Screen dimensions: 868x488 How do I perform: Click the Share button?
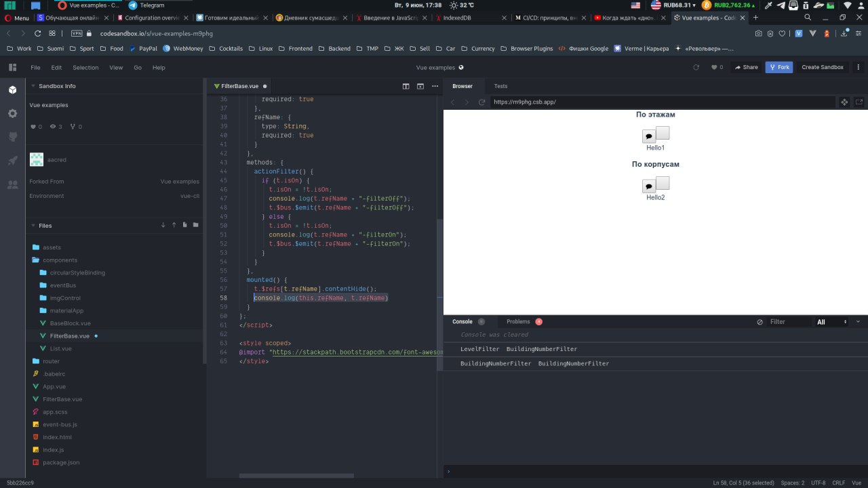(745, 67)
